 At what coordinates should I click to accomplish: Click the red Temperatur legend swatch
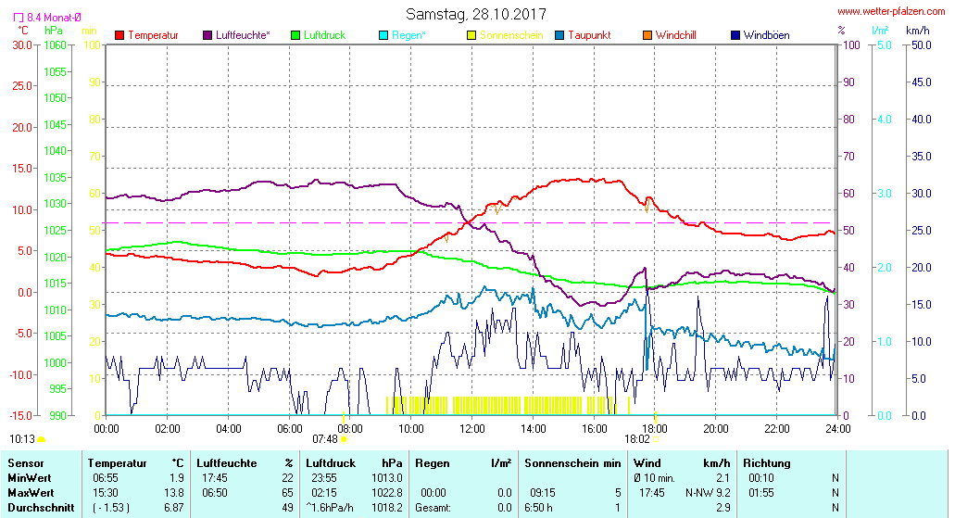[x=120, y=35]
